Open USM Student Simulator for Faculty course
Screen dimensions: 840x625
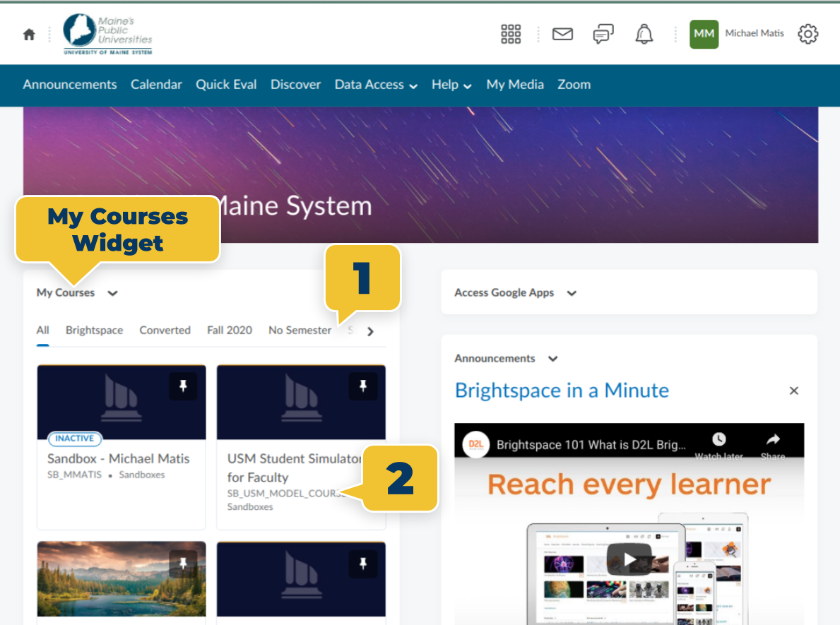(294, 468)
